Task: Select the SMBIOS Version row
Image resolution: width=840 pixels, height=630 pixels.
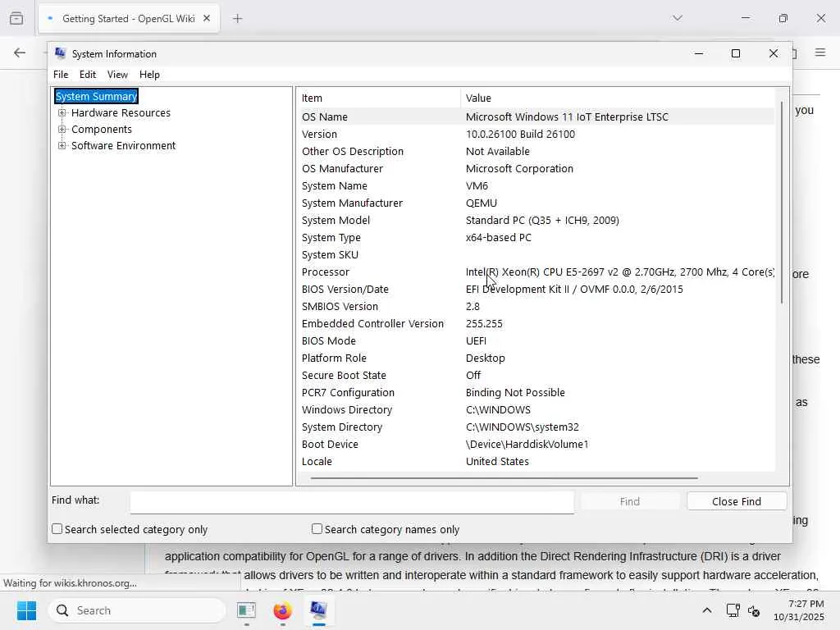Action: (536, 307)
